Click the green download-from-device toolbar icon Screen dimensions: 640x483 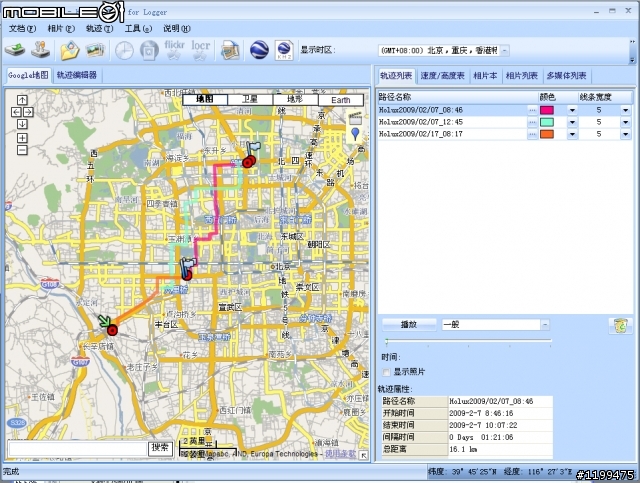coord(15,51)
